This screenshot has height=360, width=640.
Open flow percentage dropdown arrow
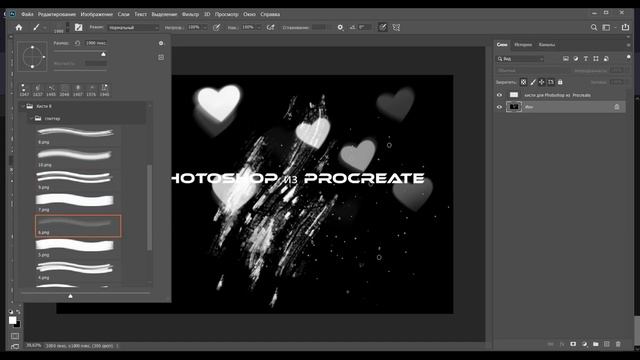[x=258, y=28]
